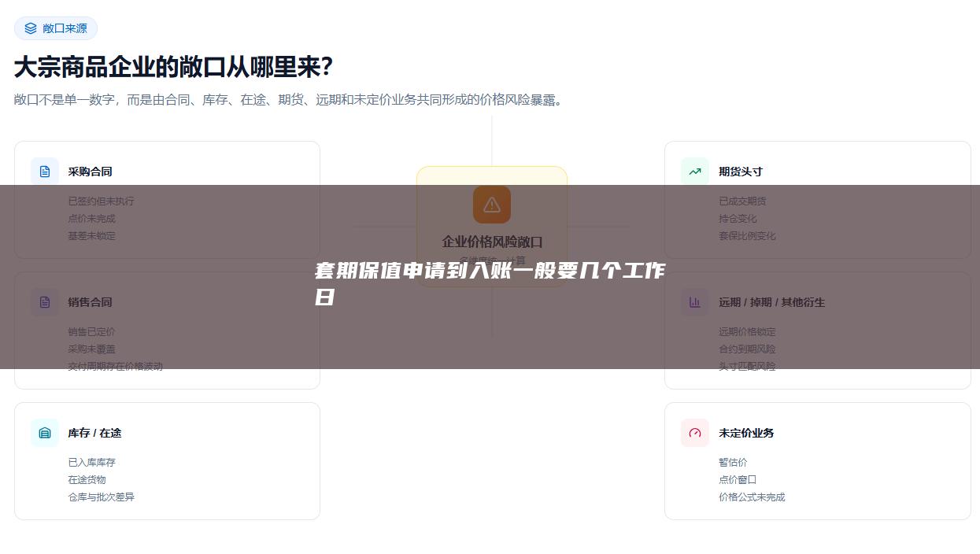Click the 销售合同 card title
Screen dimensions: 980x554
tap(91, 302)
